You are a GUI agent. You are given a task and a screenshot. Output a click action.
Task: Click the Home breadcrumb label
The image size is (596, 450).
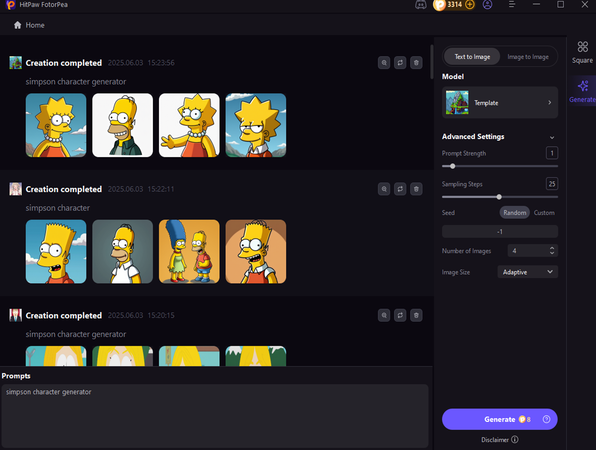coord(35,25)
